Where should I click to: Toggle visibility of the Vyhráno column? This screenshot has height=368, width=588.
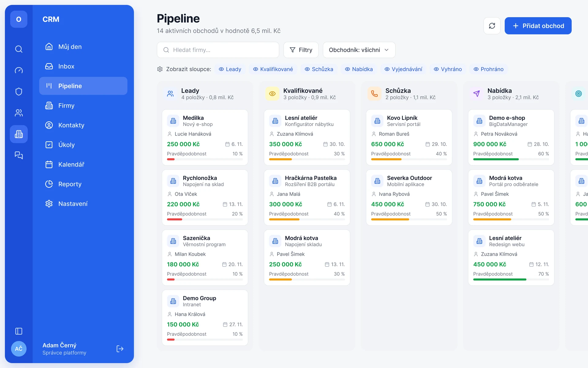click(448, 69)
